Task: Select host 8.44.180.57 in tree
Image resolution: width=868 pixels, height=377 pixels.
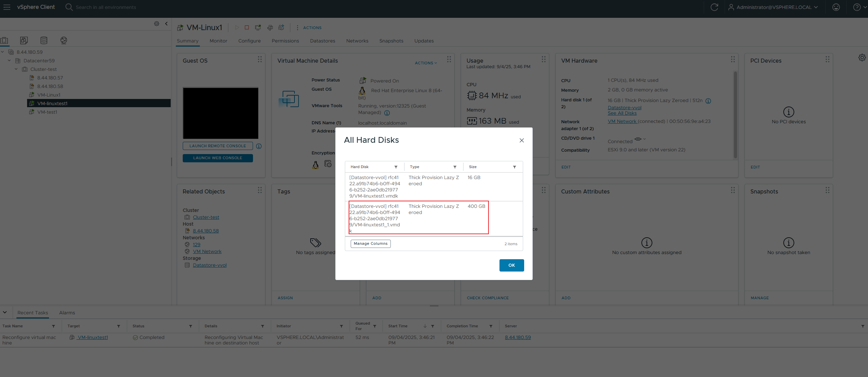Action: 50,78
